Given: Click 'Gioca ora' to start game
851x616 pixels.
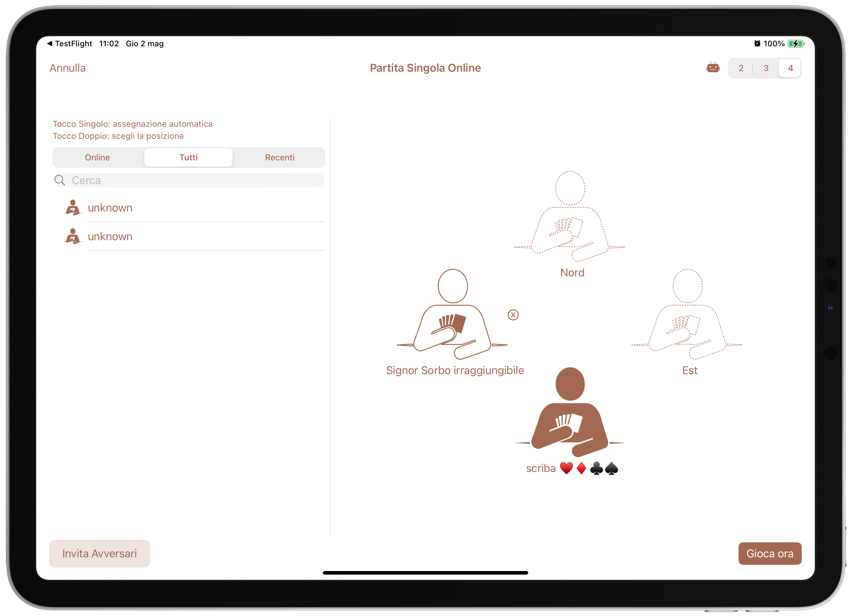Looking at the screenshot, I should point(770,553).
